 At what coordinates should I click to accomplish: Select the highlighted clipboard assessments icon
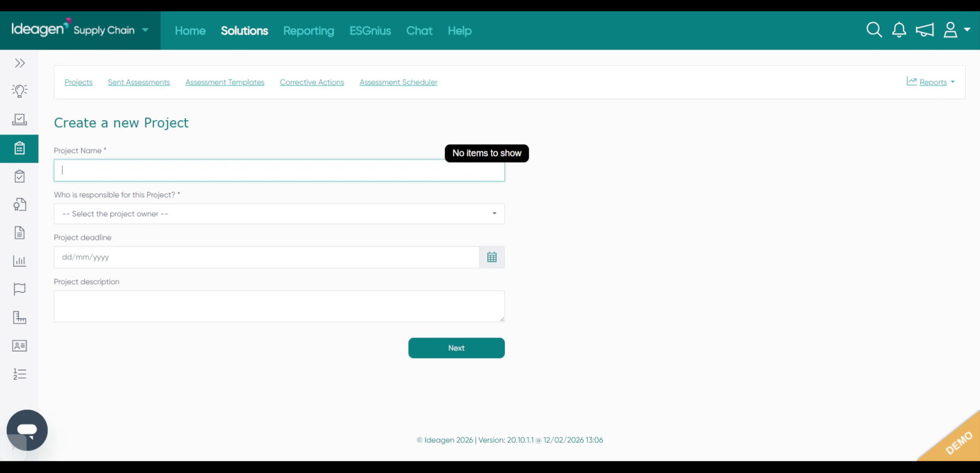(x=19, y=149)
